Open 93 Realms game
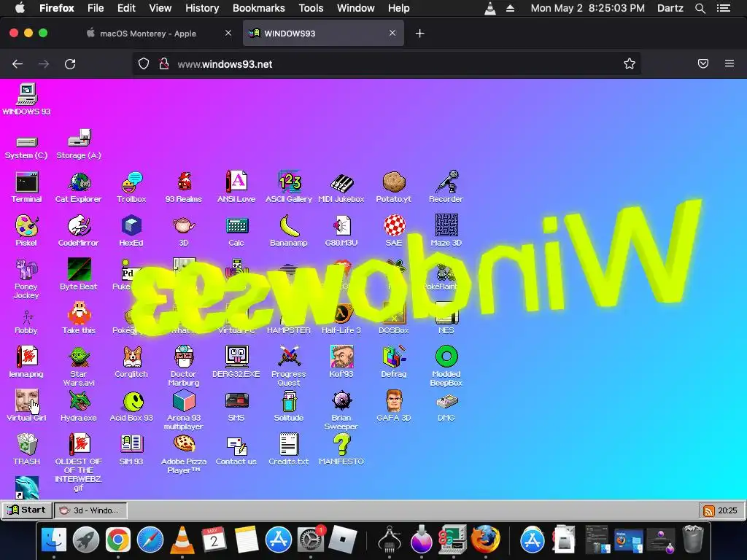The image size is (747, 560). point(184,182)
